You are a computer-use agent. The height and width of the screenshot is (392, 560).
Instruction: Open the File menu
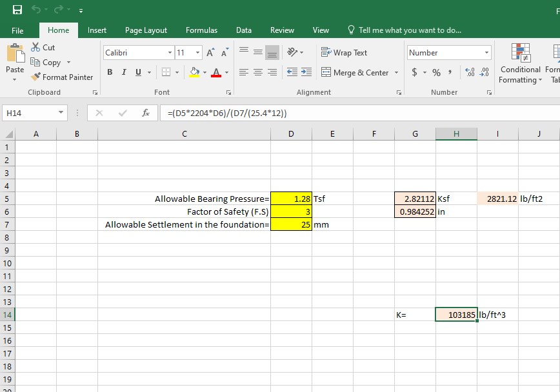click(18, 30)
